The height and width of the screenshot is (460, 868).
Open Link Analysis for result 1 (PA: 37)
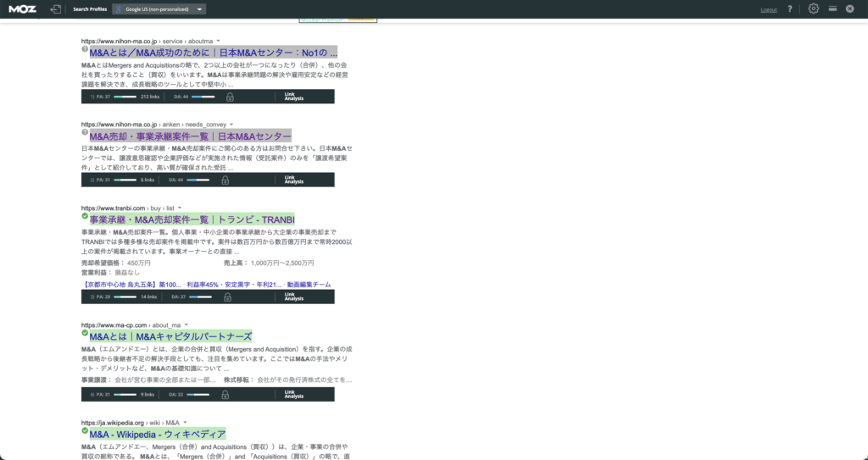tap(294, 97)
